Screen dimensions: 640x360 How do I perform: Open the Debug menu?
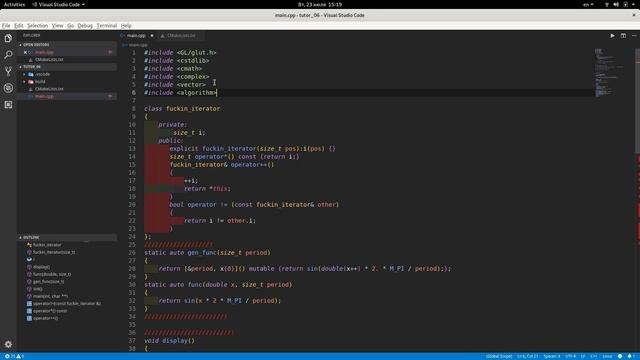(85, 26)
